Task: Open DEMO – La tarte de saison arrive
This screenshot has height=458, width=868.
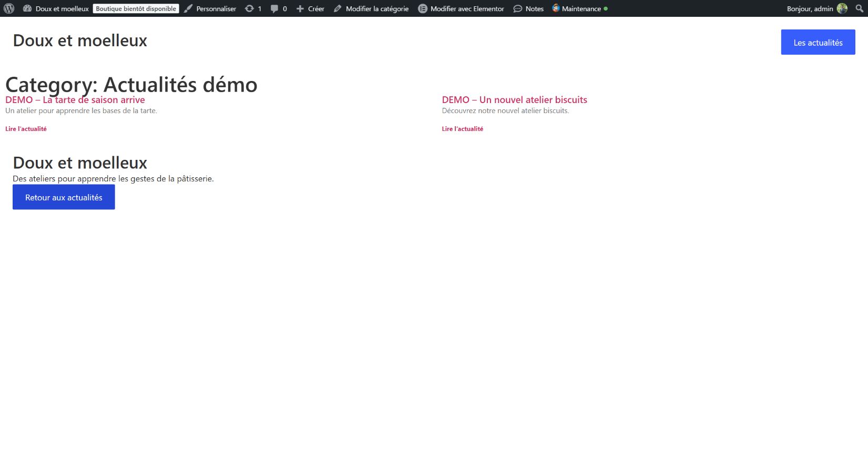Action: (75, 100)
